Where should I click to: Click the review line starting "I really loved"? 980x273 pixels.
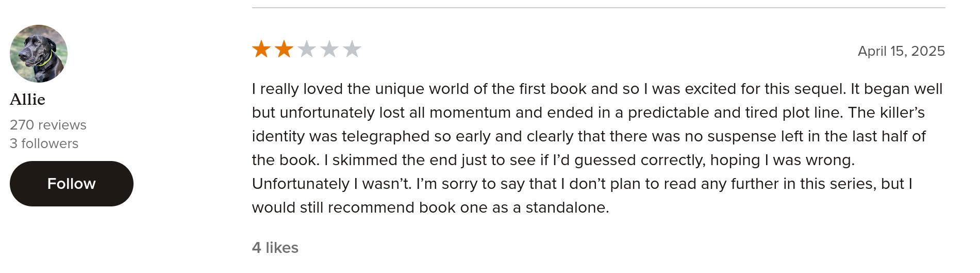pyautogui.click(x=597, y=89)
